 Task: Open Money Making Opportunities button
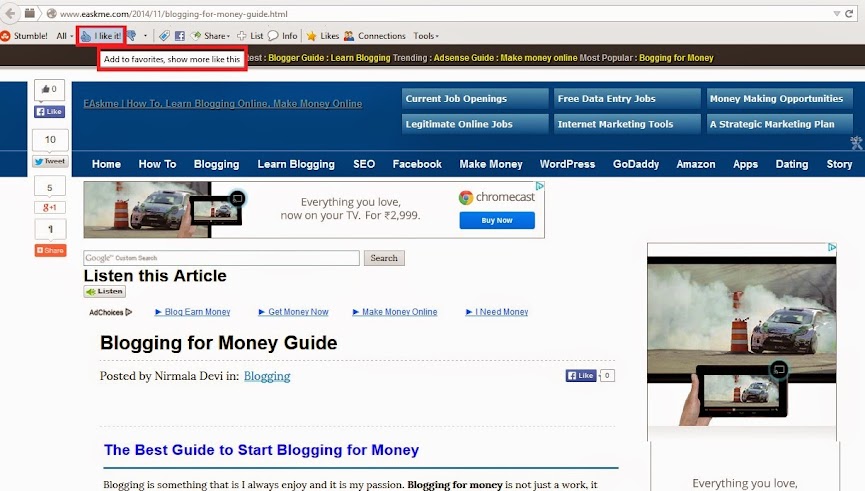(x=779, y=99)
